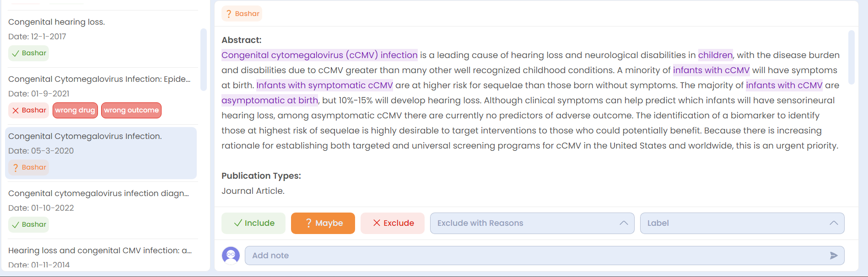Screen dimensions: 868x277
Task: Mark the article as Exclude
Action: coord(393,223)
